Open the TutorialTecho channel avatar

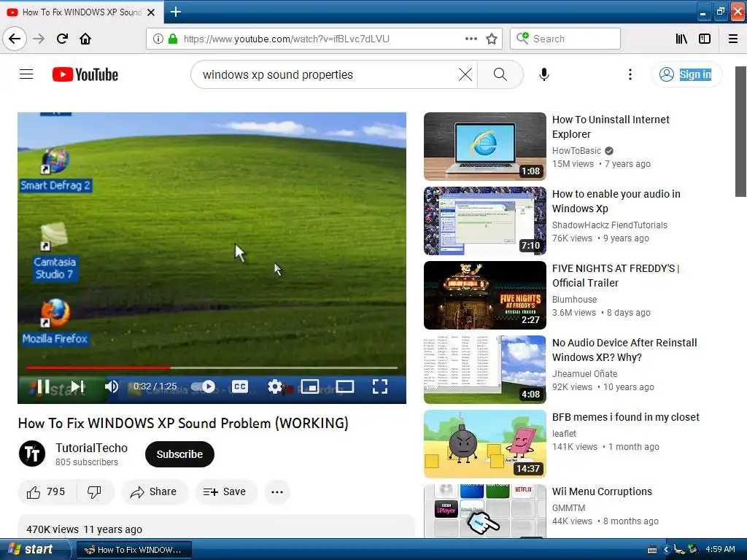(32, 454)
